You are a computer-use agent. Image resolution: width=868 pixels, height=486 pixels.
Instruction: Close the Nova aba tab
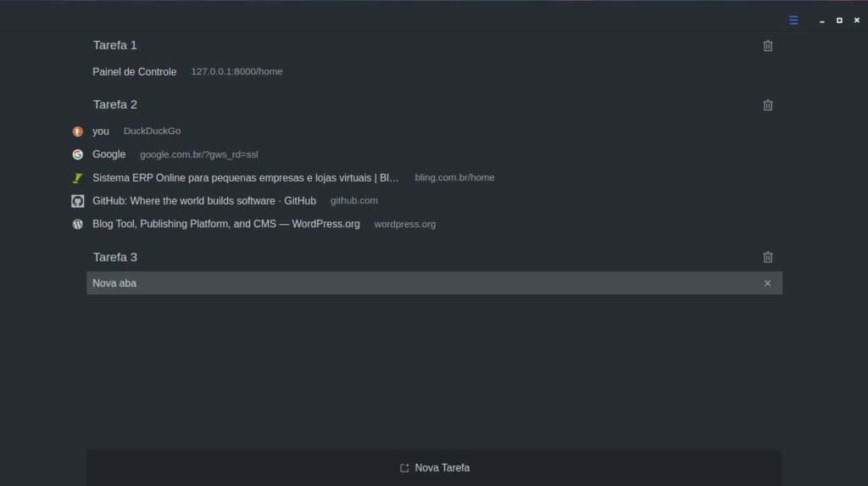768,283
